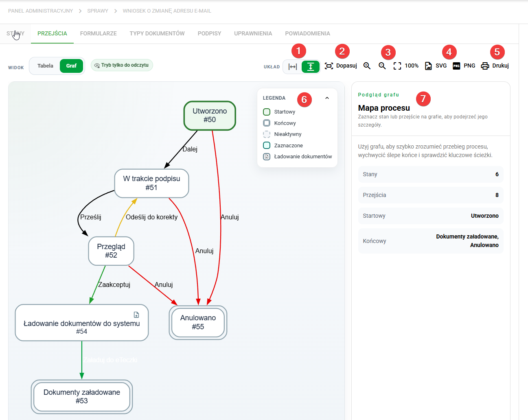Click the Dopasuj fit-to-view button
Viewport: 528px width, 420px height.
click(x=341, y=66)
